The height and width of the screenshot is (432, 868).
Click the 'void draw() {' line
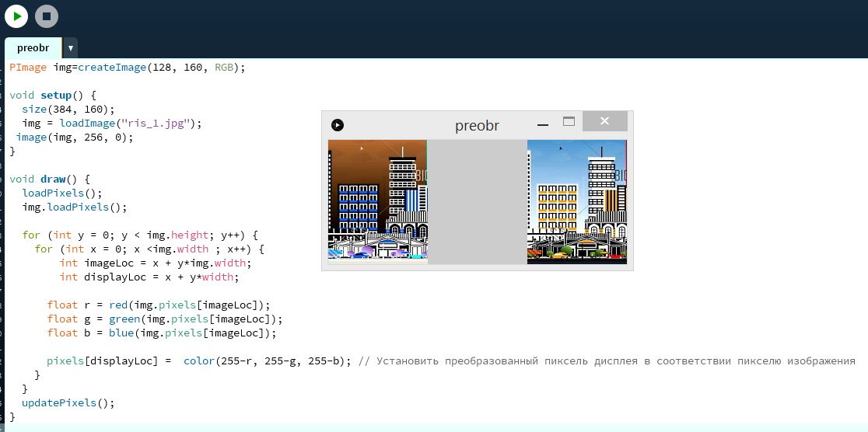(49, 179)
